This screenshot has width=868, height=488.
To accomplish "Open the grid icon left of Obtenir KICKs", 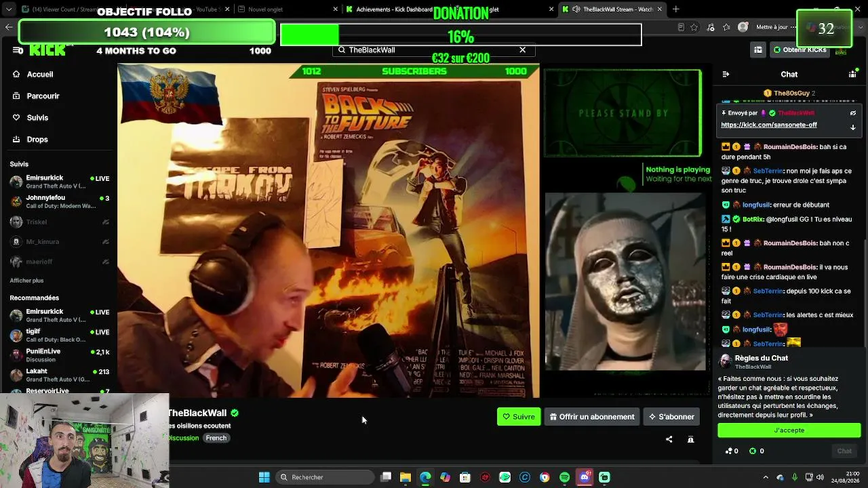I will 757,50.
